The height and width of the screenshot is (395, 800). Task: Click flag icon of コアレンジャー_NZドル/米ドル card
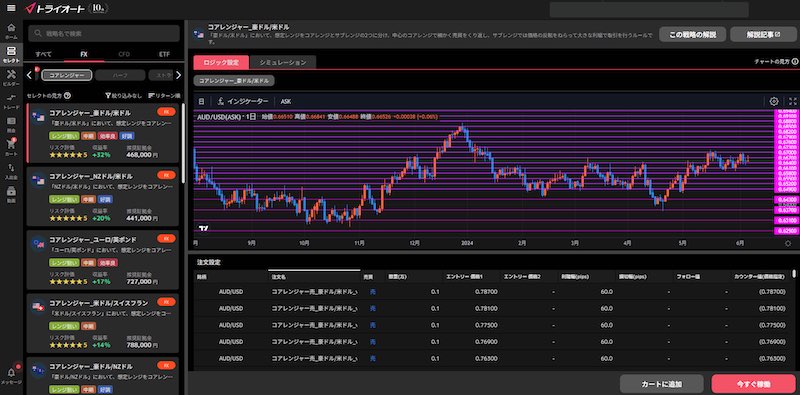click(x=38, y=180)
